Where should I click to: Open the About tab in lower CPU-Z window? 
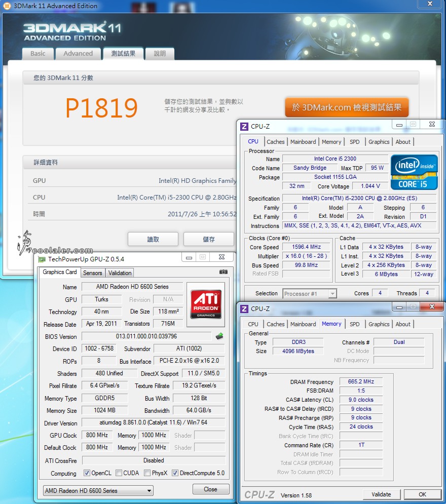coord(403,324)
